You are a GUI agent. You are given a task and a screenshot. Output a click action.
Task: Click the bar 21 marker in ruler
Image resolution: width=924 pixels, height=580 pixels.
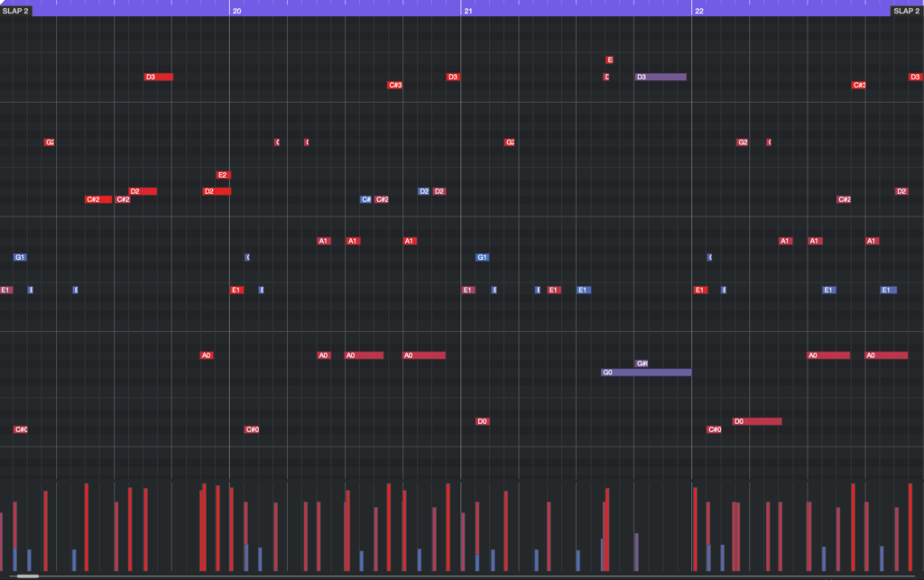467,11
